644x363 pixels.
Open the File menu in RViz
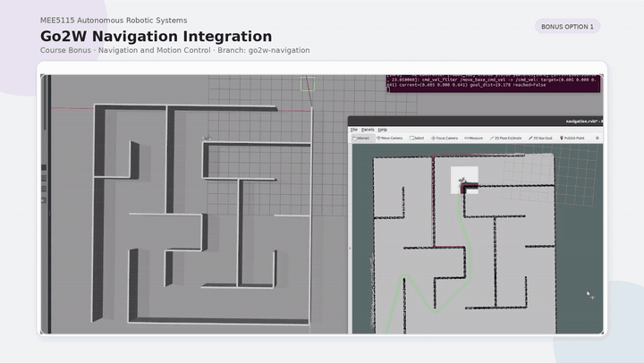[353, 130]
